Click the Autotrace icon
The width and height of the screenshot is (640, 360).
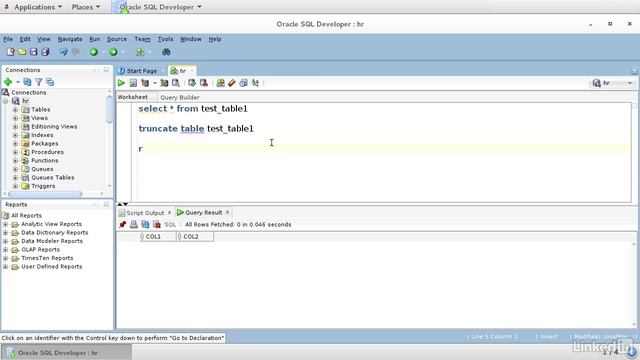164,83
